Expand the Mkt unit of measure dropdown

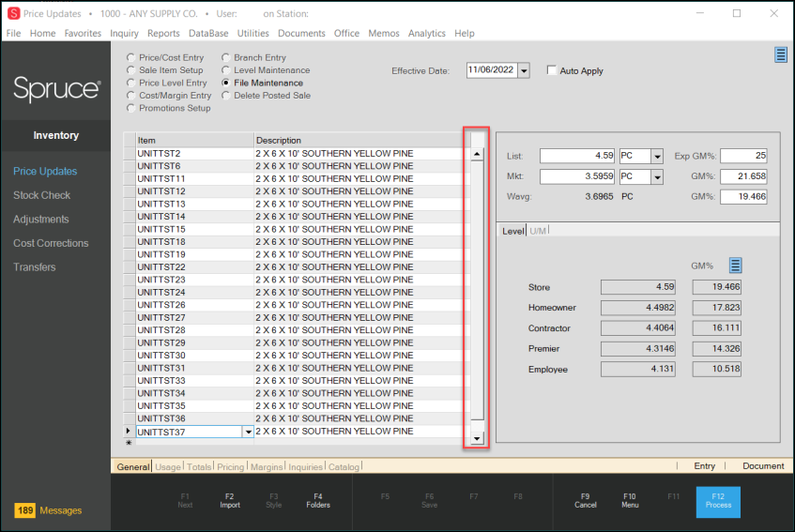[657, 176]
